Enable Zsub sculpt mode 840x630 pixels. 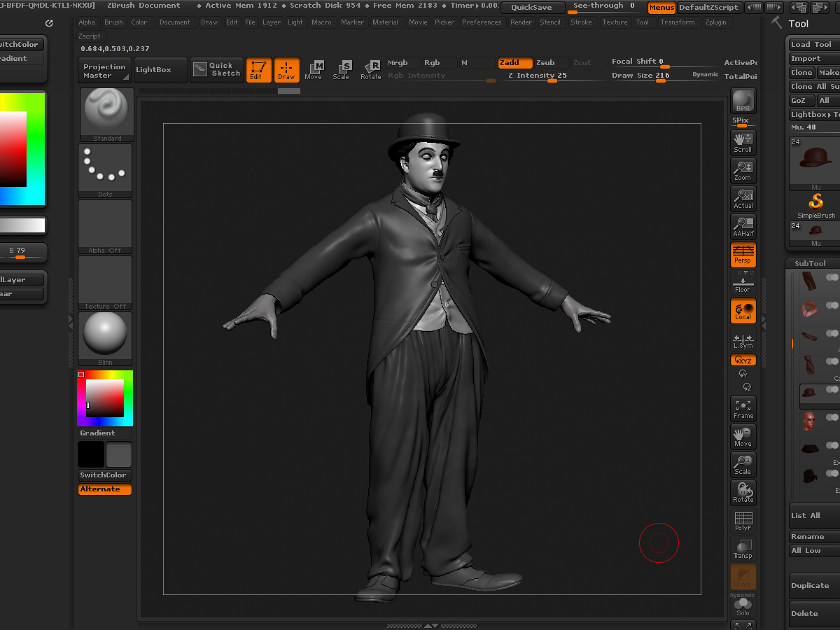[551, 62]
